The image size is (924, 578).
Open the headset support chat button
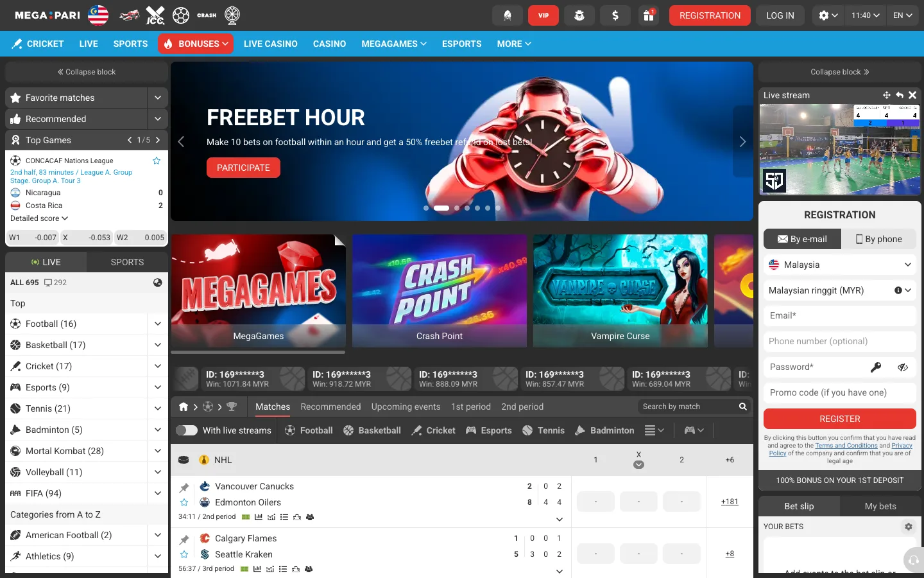point(913,560)
